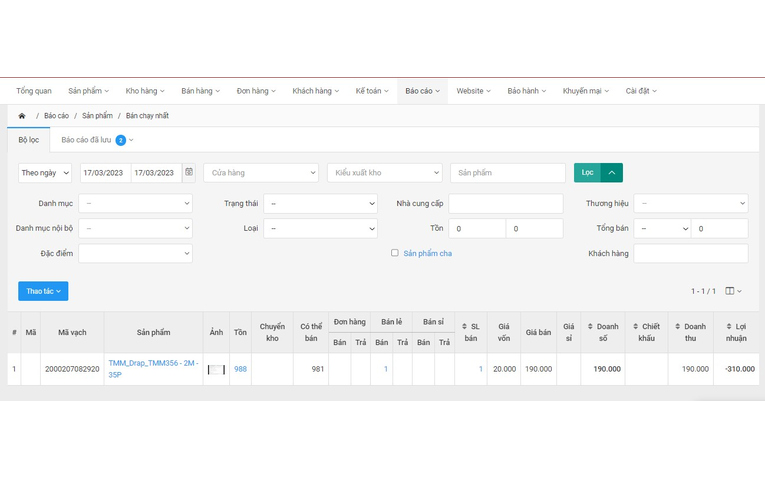Focus the Tồn minimum value field
Screen dimensions: 765x478
click(x=477, y=228)
